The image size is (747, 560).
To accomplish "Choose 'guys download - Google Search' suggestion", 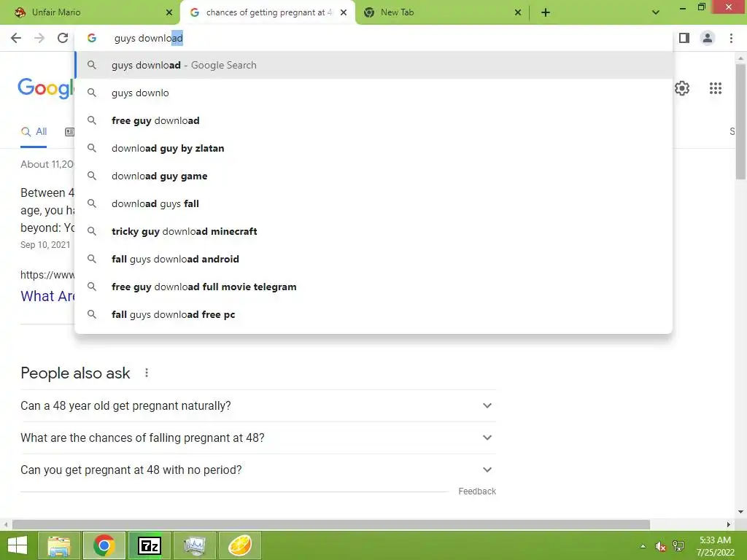I will 373,65.
